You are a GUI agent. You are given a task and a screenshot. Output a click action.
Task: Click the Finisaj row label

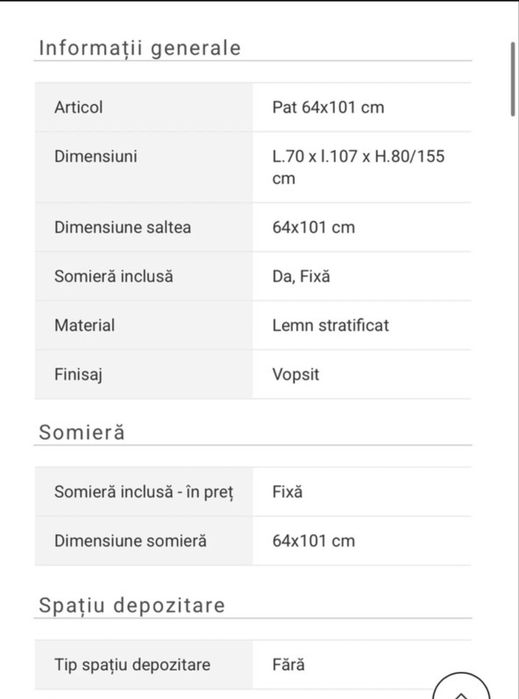click(x=78, y=374)
